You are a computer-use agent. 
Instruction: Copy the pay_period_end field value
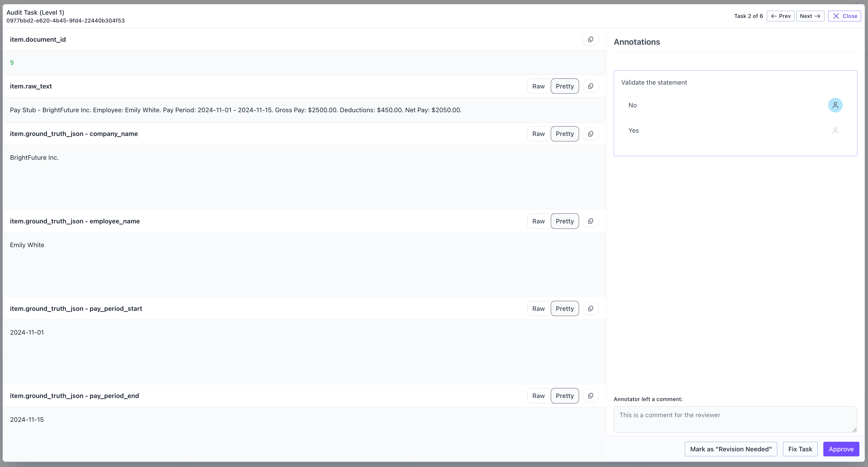[590, 396]
